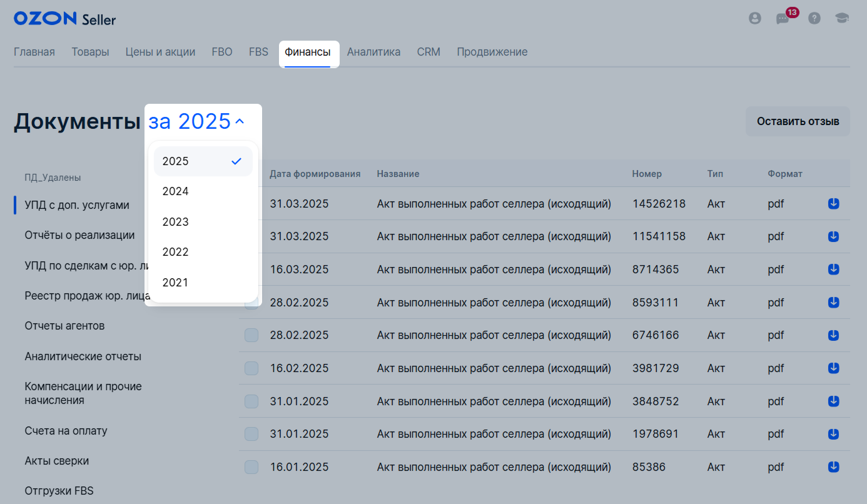The height and width of the screenshot is (504, 867).
Task: Select year 2025 in the dropdown
Action: pos(203,161)
